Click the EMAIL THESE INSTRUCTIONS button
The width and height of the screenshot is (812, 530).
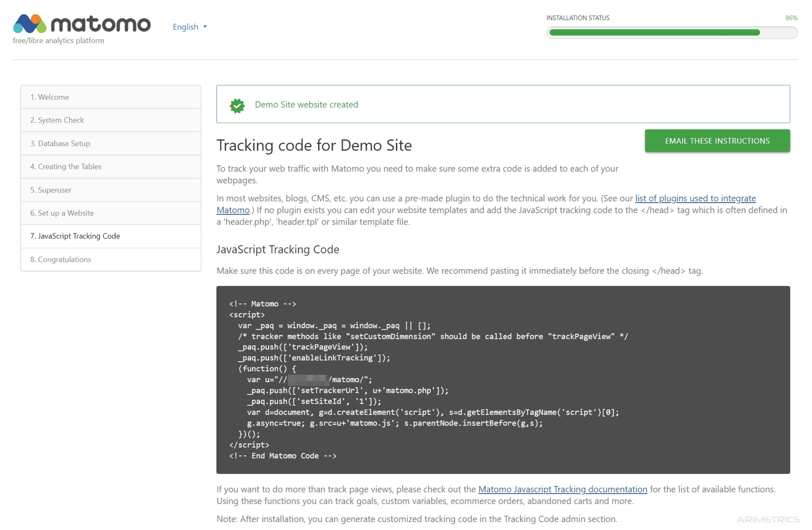point(717,141)
